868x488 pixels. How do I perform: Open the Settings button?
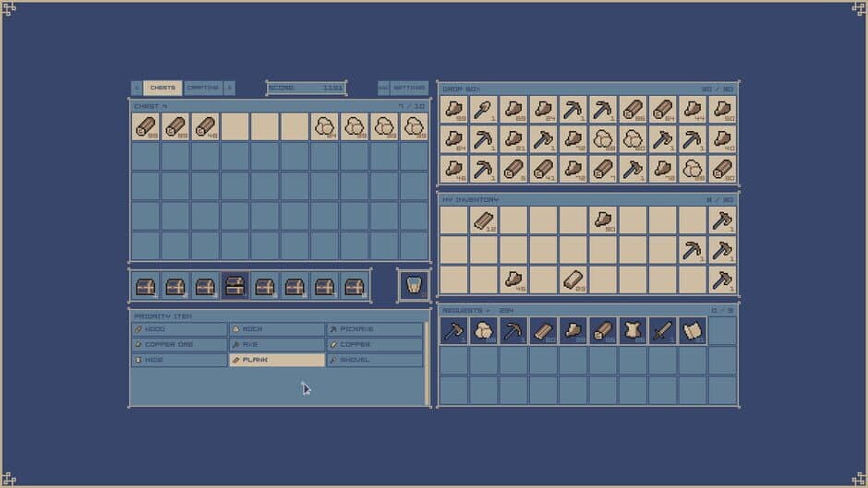(x=409, y=88)
